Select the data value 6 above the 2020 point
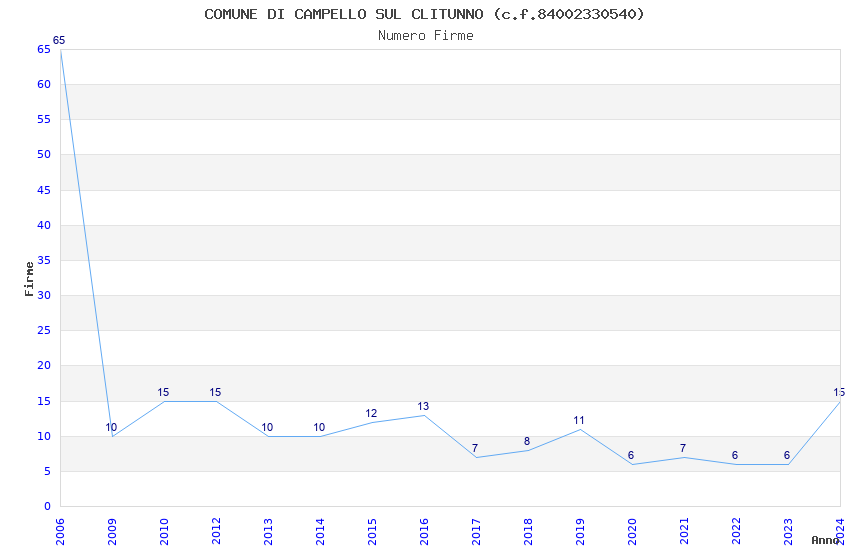This screenshot has width=850, height=550. click(x=631, y=455)
